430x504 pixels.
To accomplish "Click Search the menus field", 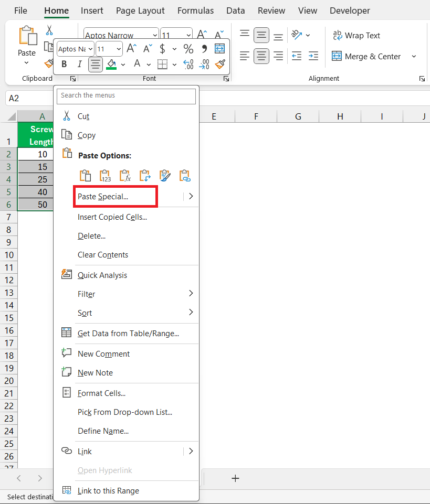I will tap(126, 96).
